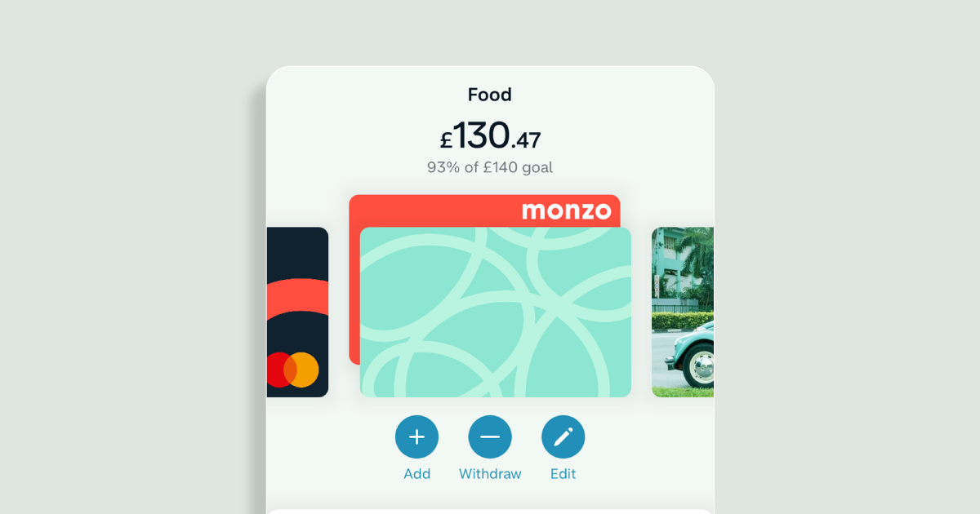Switch to the car photo pot

tap(683, 312)
